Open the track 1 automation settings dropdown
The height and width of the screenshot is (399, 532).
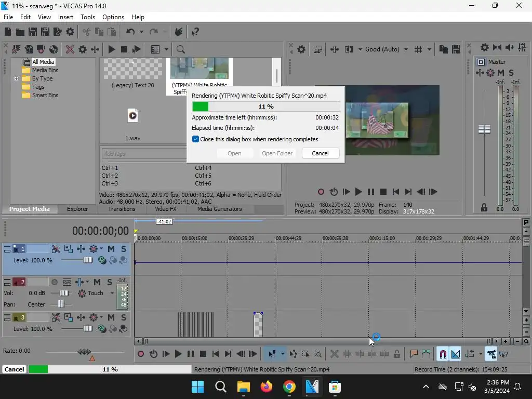coord(101,249)
